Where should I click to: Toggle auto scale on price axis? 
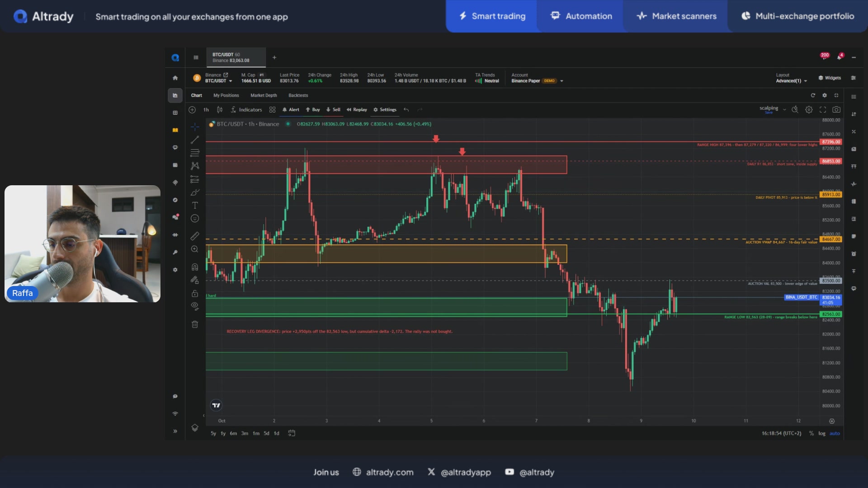point(835,433)
